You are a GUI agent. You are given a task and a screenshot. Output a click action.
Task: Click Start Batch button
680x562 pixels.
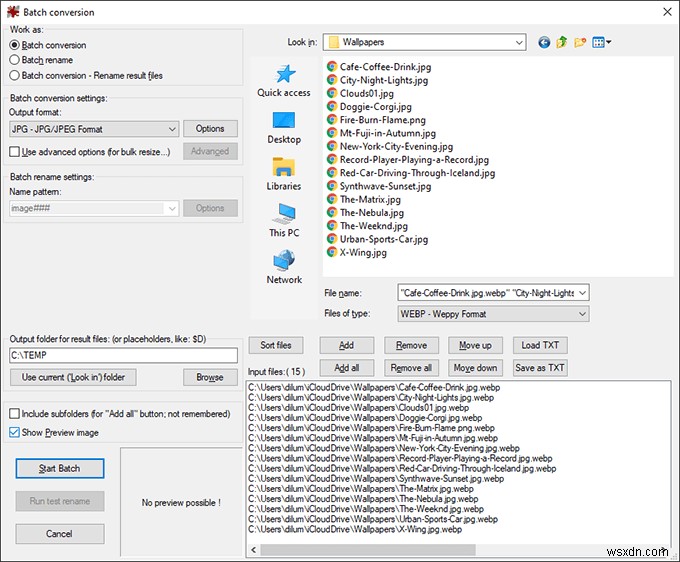[60, 468]
